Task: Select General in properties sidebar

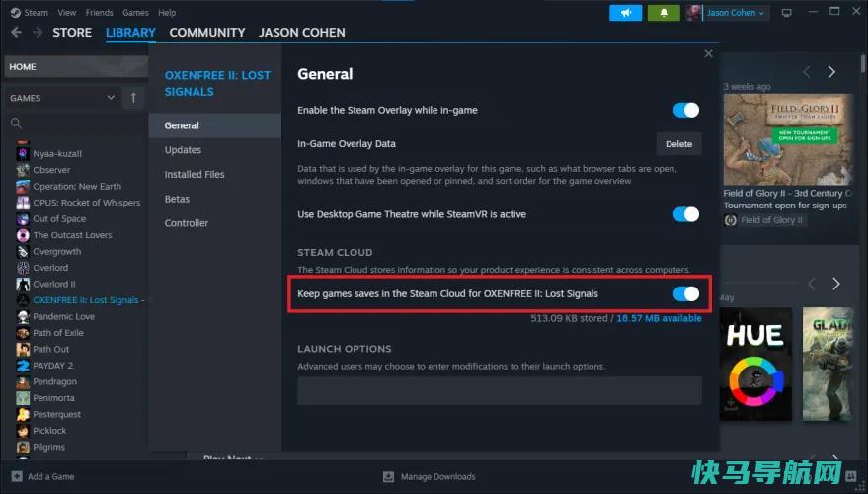Action: pos(215,125)
